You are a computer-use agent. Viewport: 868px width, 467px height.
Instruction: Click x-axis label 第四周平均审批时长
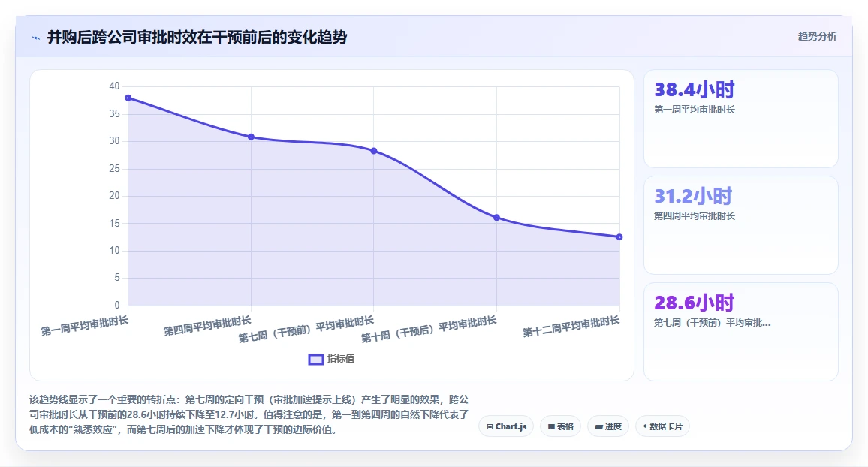[207, 326]
